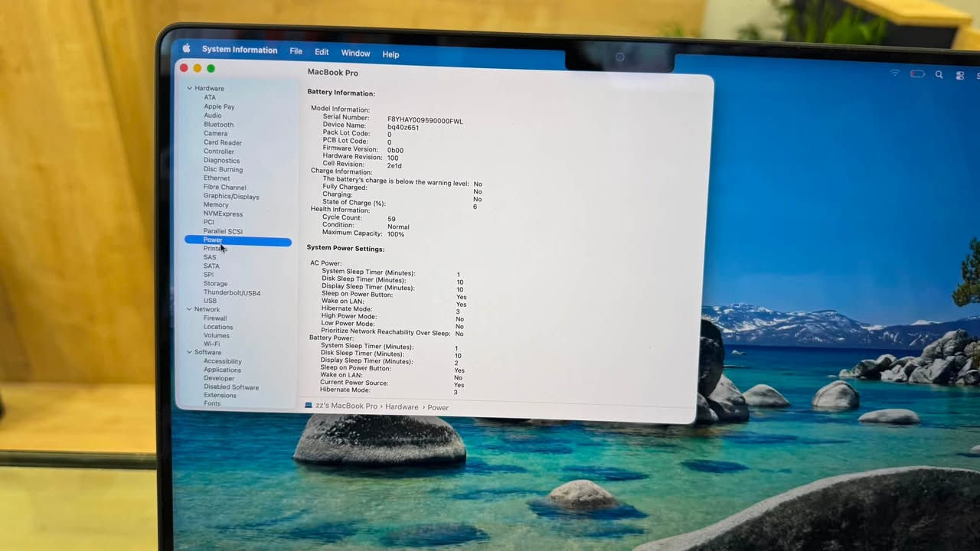The height and width of the screenshot is (551, 980).
Task: Select Graphics/Displays in the sidebar
Action: click(x=231, y=196)
